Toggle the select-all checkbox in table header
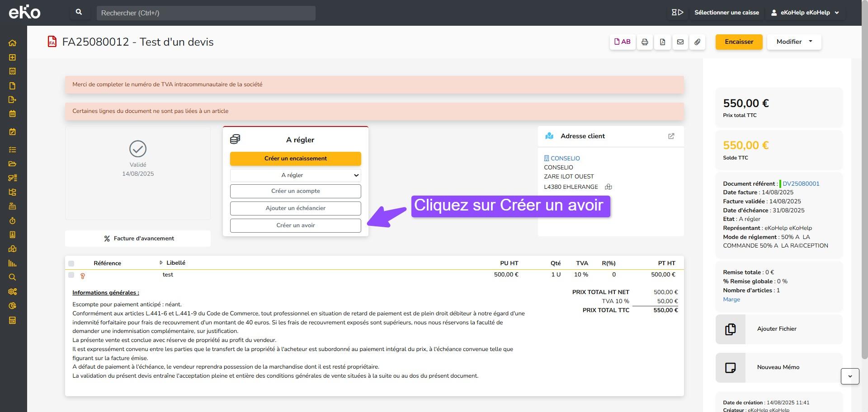 coord(71,263)
